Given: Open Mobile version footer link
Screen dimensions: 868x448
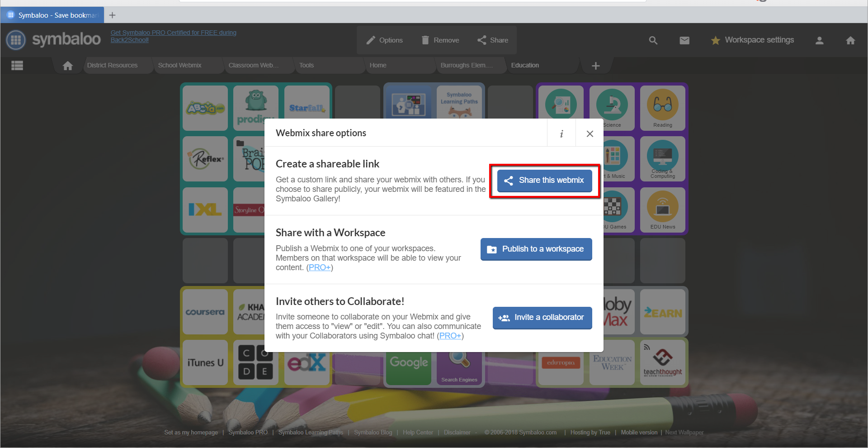Looking at the screenshot, I should click(x=639, y=433).
